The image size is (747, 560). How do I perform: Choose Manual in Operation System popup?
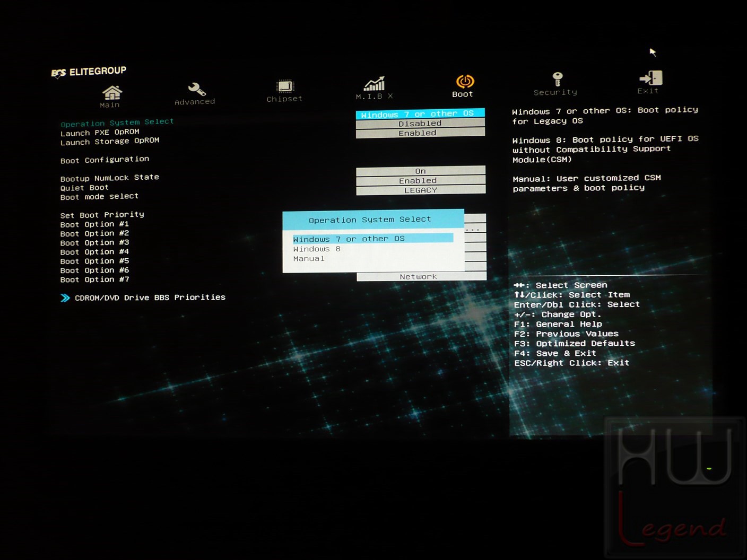tap(309, 258)
